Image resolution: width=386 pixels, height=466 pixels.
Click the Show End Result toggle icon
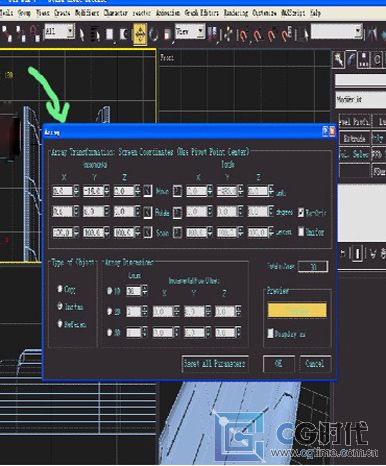[357, 254]
